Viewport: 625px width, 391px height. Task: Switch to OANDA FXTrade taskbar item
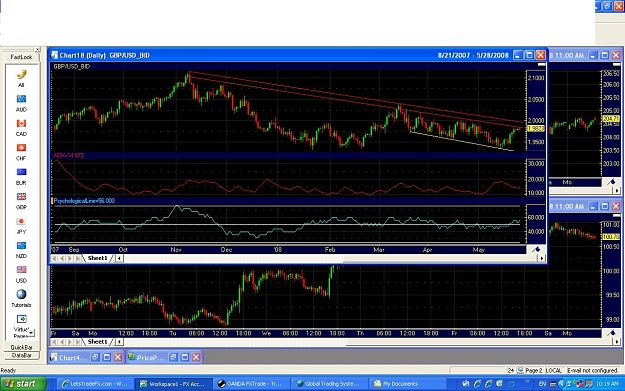click(250, 384)
